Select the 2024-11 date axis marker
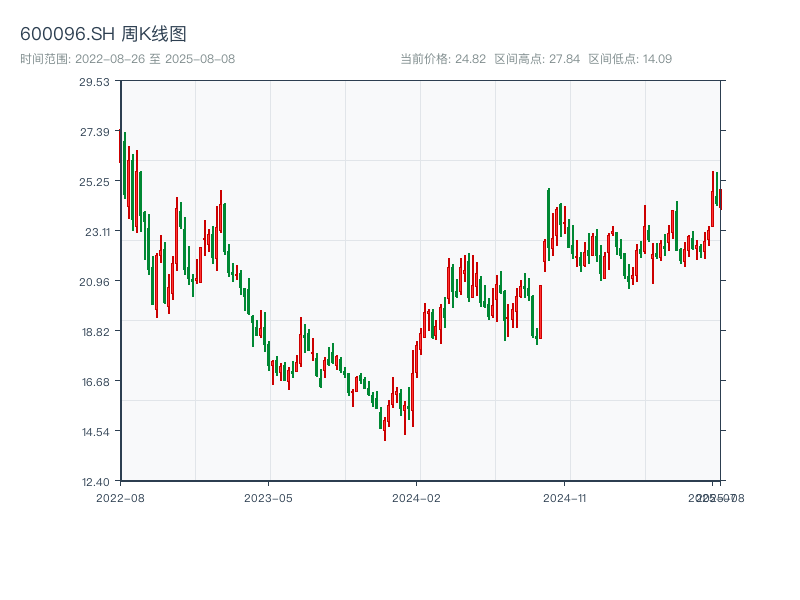This screenshot has height=600, width=800. pos(565,497)
